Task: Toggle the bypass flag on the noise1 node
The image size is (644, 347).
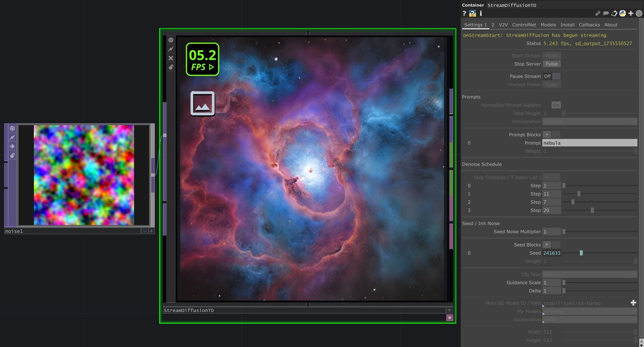Action: point(12,137)
